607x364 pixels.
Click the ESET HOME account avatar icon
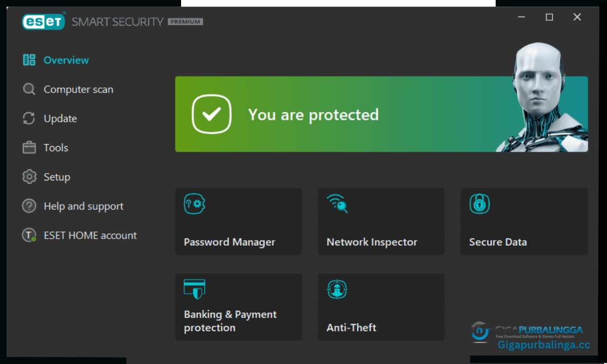pos(29,235)
